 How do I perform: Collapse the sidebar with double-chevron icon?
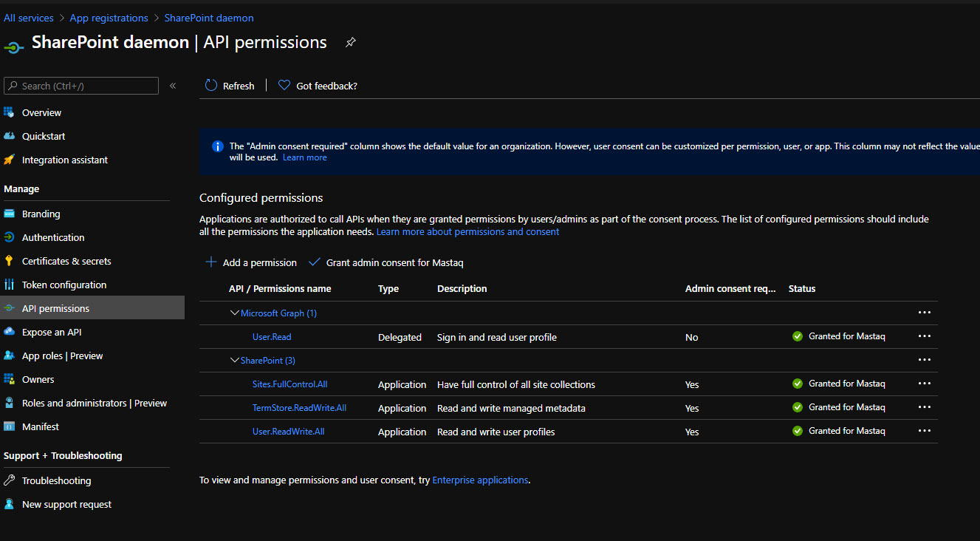pyautogui.click(x=173, y=86)
